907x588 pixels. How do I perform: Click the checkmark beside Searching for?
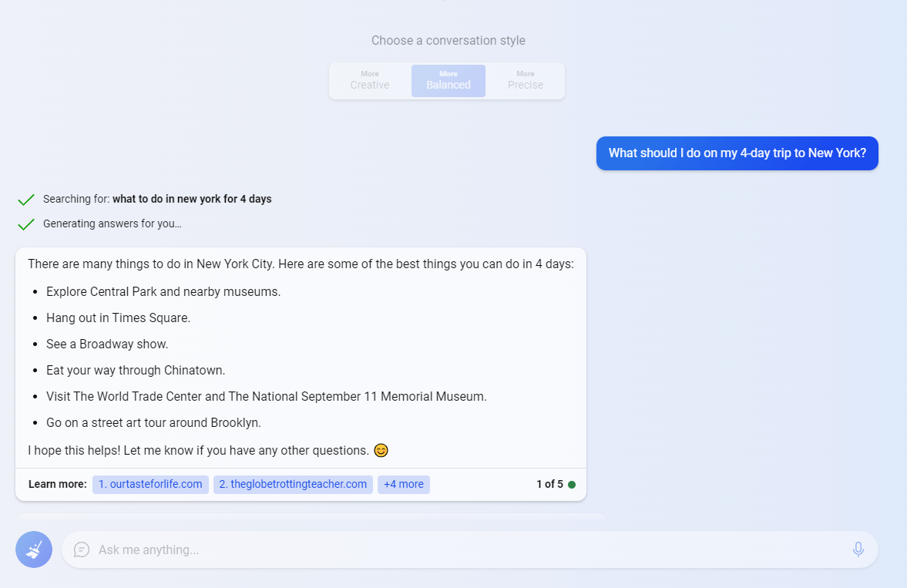pyautogui.click(x=26, y=200)
